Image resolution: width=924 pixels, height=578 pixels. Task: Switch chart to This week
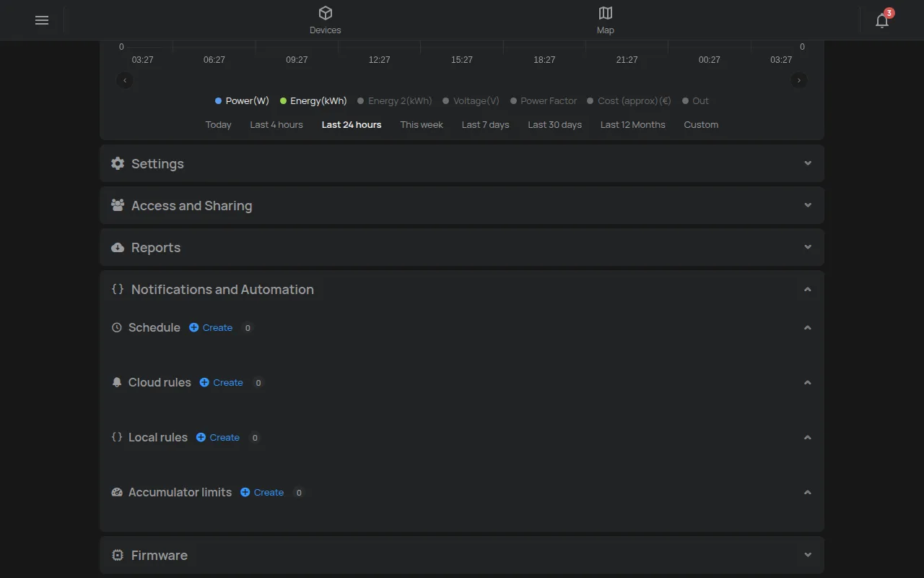point(422,125)
